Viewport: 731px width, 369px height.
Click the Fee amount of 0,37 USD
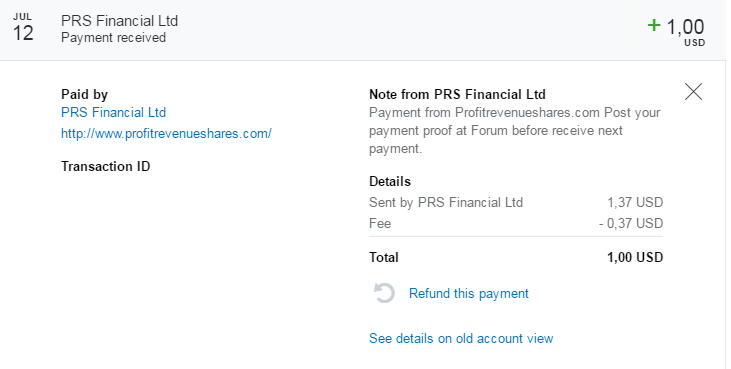coord(631,223)
